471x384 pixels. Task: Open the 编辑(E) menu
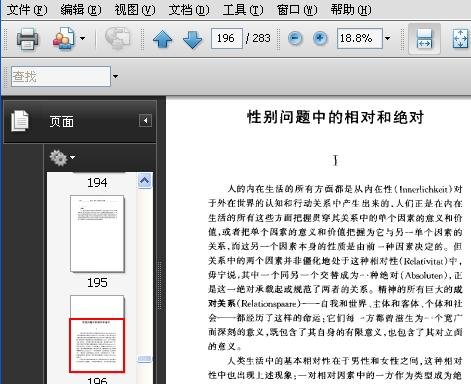[x=81, y=10]
